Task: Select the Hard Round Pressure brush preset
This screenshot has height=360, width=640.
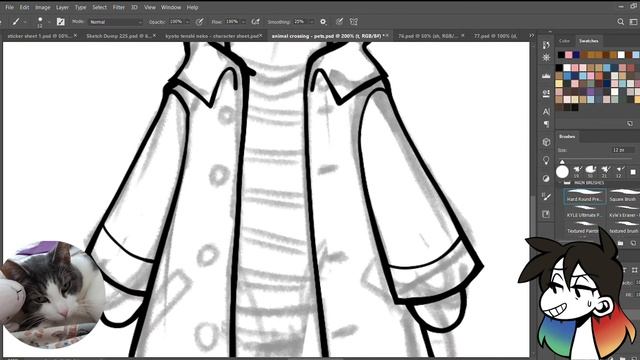Action: [x=584, y=196]
